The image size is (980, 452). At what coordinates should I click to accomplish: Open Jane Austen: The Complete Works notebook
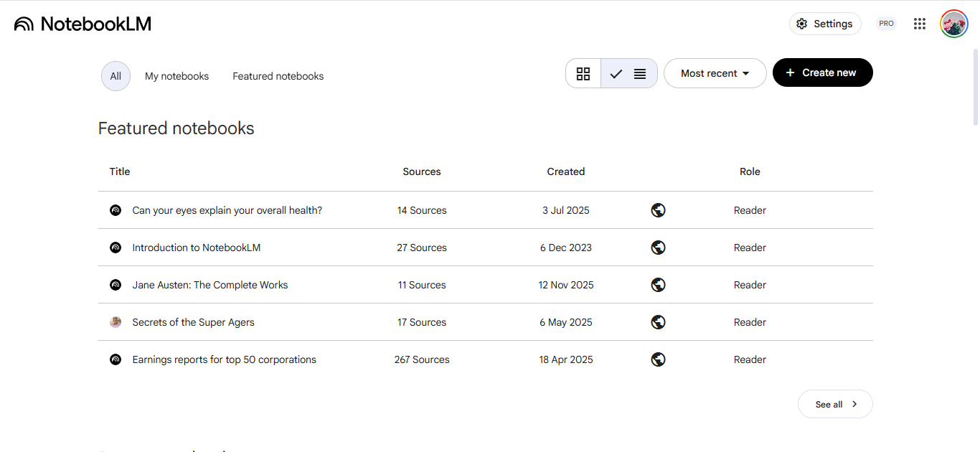tap(210, 285)
